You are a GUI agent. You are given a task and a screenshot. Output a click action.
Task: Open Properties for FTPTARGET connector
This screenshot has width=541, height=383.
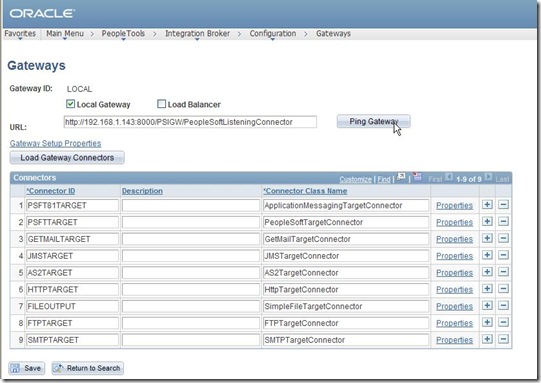click(x=454, y=323)
